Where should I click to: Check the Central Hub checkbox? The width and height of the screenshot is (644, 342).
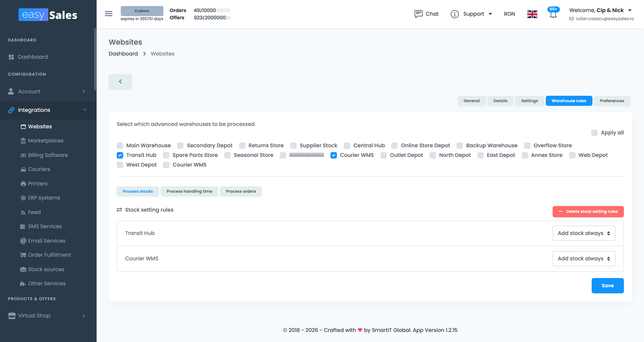pos(347,146)
